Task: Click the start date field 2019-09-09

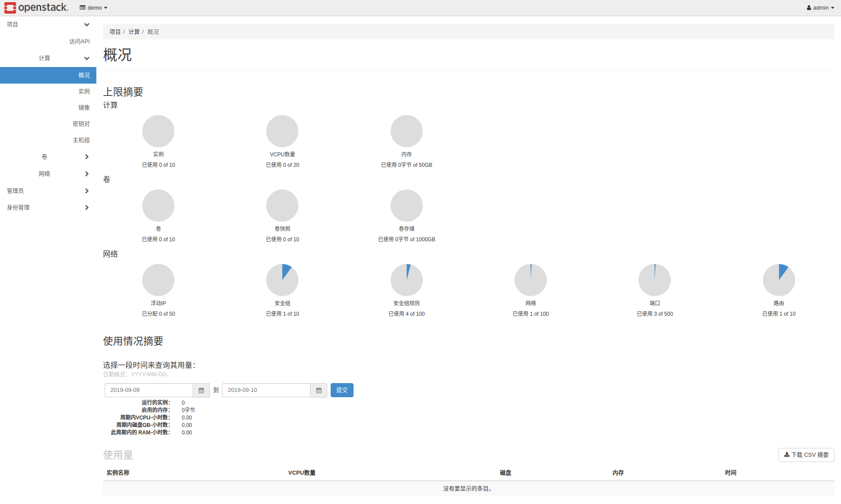Action: [x=148, y=390]
